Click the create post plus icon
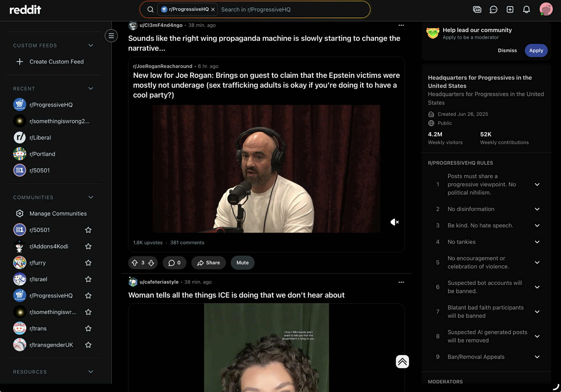Image resolution: width=561 pixels, height=392 pixels. click(x=510, y=10)
